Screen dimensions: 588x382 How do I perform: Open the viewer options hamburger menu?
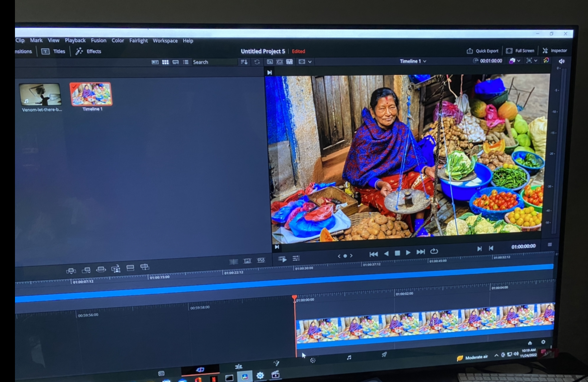[x=550, y=244]
